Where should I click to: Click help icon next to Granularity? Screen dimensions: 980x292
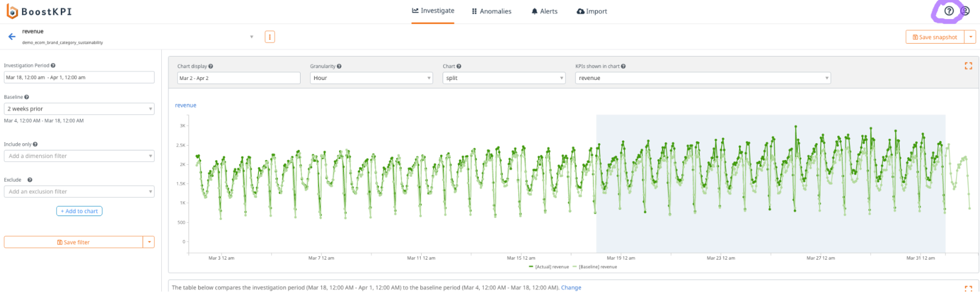(339, 66)
